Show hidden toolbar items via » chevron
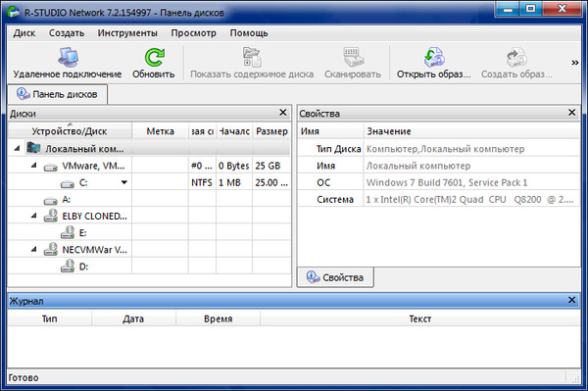 [x=574, y=63]
